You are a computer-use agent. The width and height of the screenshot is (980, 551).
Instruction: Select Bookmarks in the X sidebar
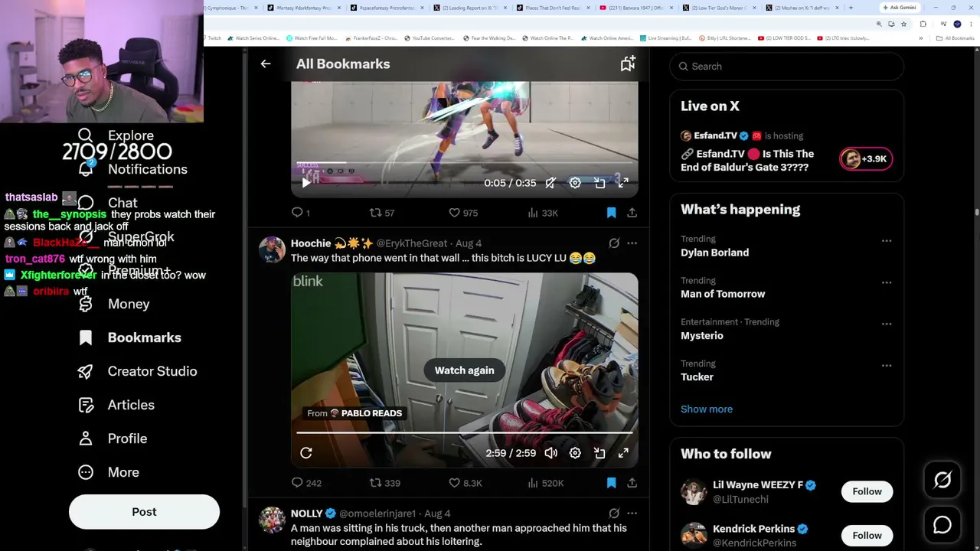pyautogui.click(x=129, y=337)
